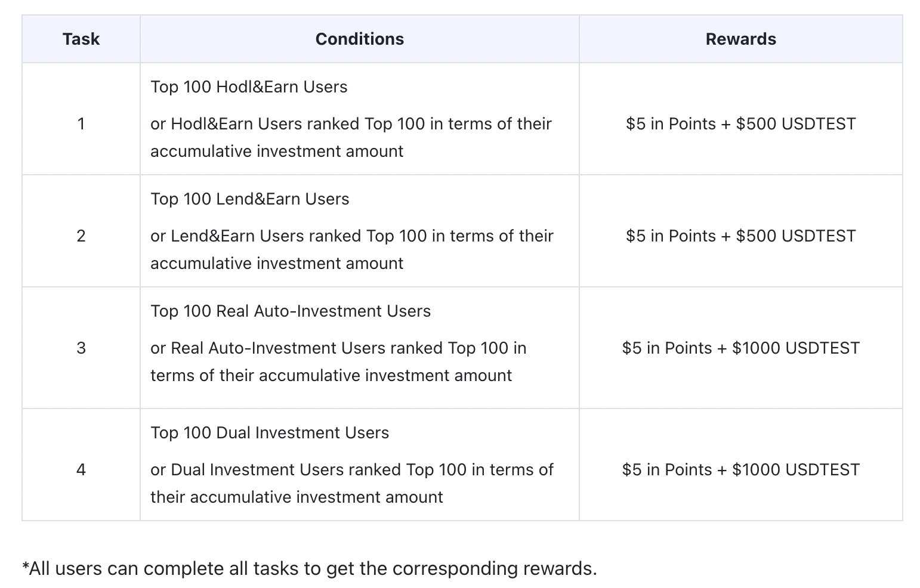920x588 pixels.
Task: Click the Lend&Earn accumulative investment description
Action: point(351,250)
